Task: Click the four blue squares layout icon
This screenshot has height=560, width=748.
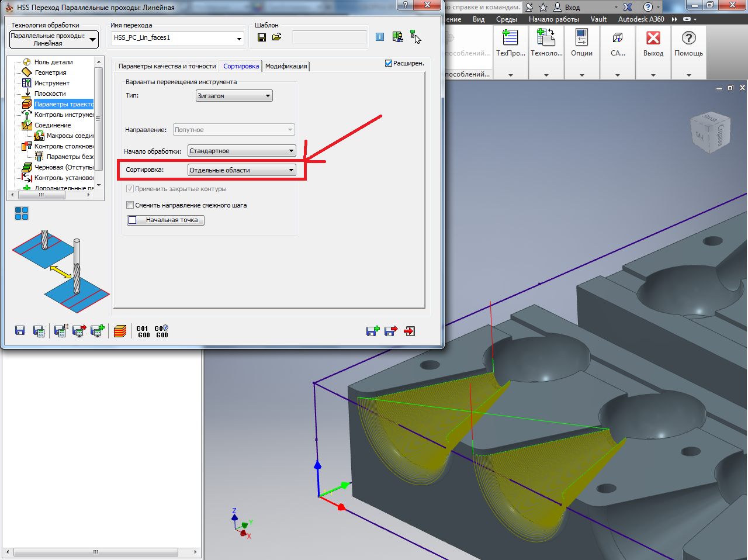Action: (22, 213)
